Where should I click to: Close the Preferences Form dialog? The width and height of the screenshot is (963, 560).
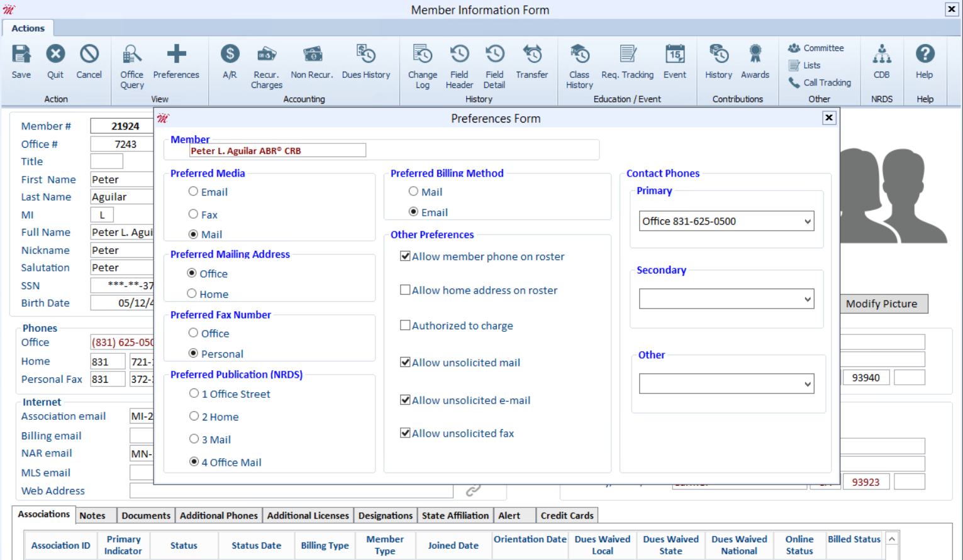[x=829, y=118]
